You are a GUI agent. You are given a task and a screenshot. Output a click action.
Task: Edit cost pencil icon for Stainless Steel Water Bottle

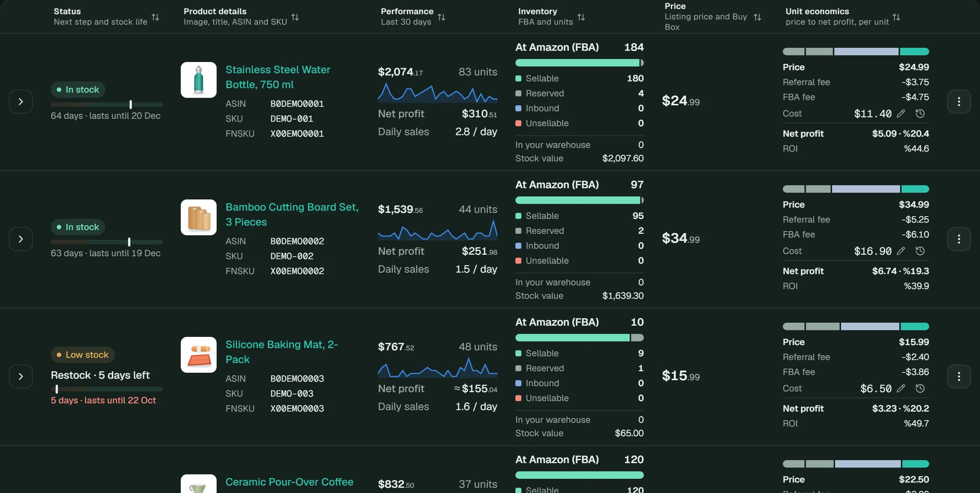900,114
